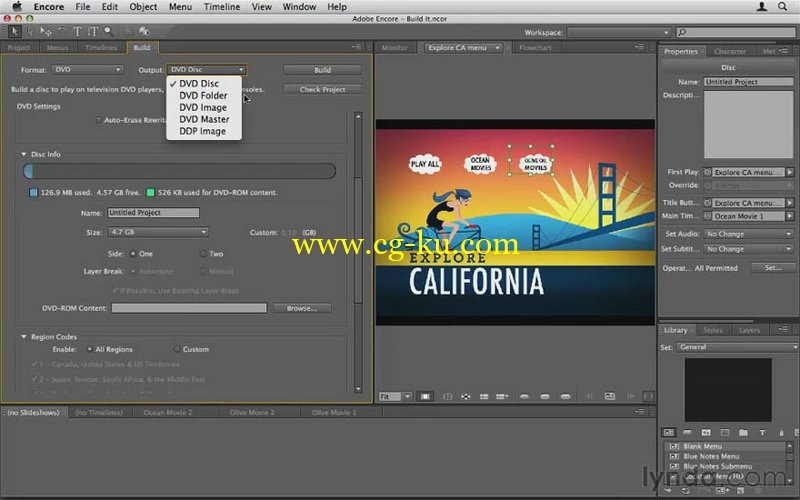Click the Check Project button

coord(322,89)
